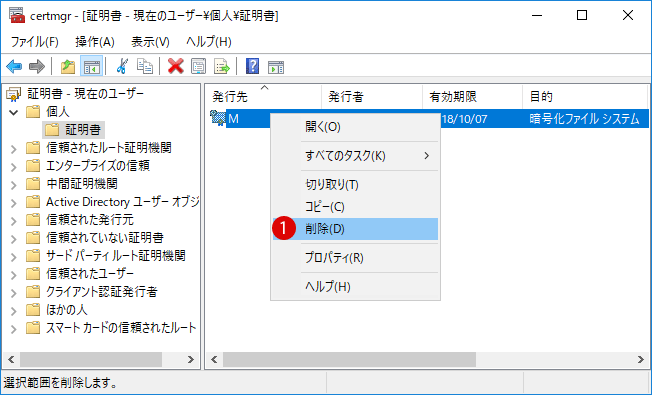Click the Cut scissors toolbar icon
The height and width of the screenshot is (395, 652).
122,67
